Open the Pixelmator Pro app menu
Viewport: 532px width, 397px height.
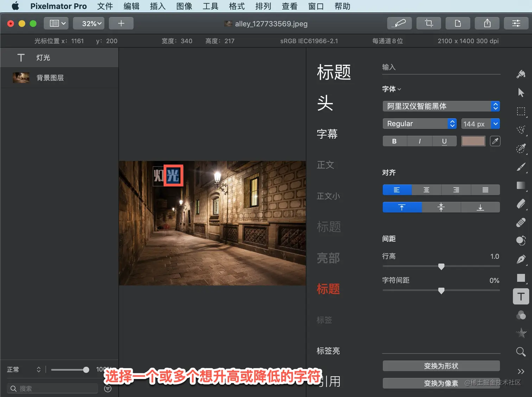[x=58, y=6]
